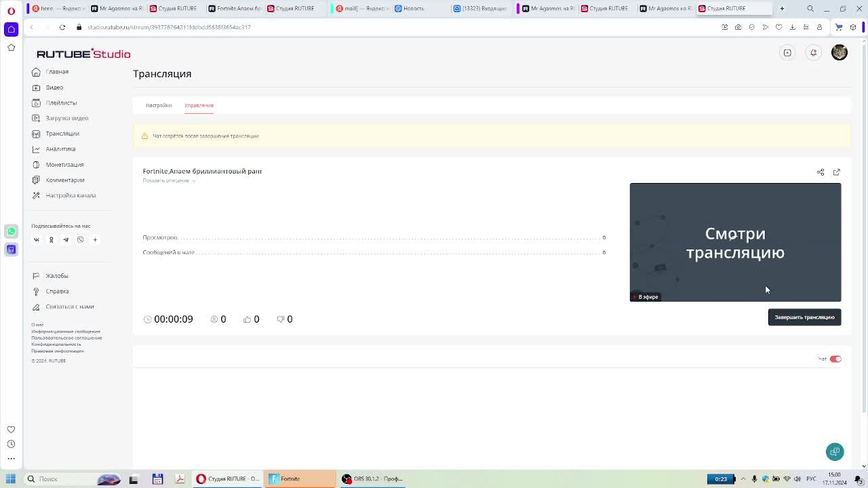
Task: Open Opera sidebar history clock icon
Action: click(11, 444)
